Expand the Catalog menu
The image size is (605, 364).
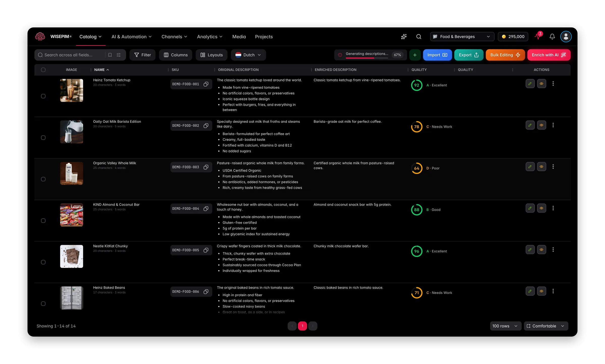90,37
